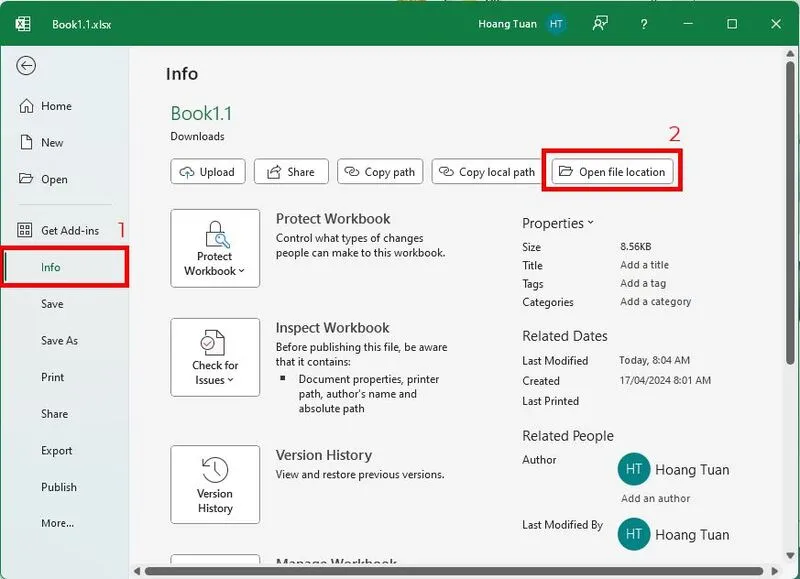Image resolution: width=800 pixels, height=579 pixels.
Task: Click the Upload button
Action: point(208,172)
